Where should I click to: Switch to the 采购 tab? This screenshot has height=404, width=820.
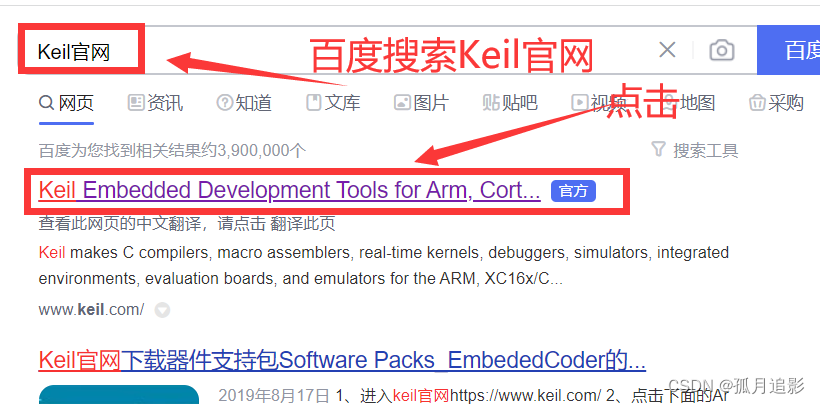tap(776, 103)
